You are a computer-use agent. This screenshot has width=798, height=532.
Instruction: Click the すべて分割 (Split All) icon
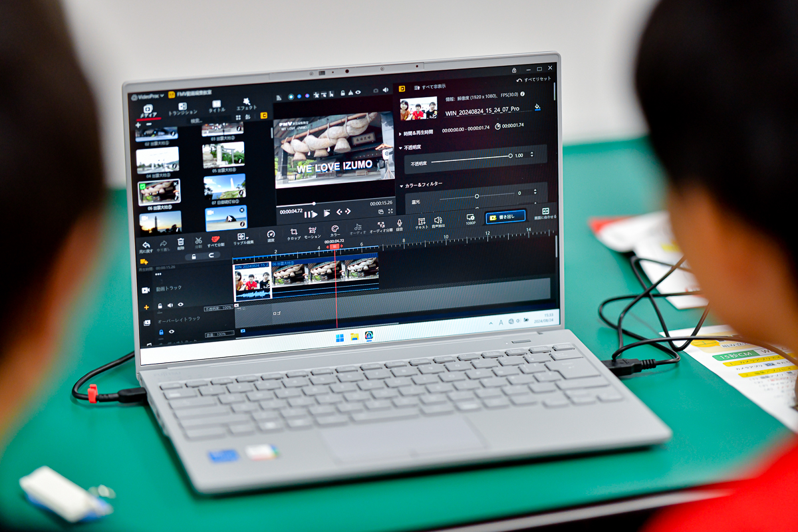(215, 241)
